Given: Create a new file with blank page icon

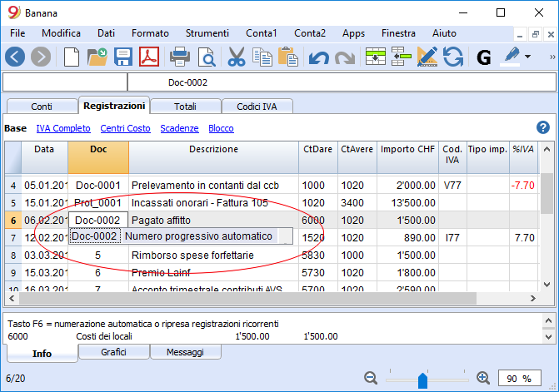Looking at the screenshot, I should point(72,57).
